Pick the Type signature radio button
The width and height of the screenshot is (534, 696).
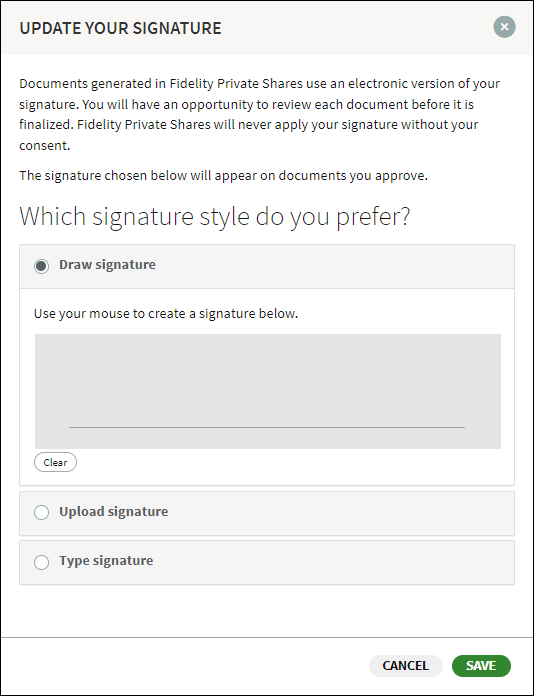pyautogui.click(x=41, y=562)
